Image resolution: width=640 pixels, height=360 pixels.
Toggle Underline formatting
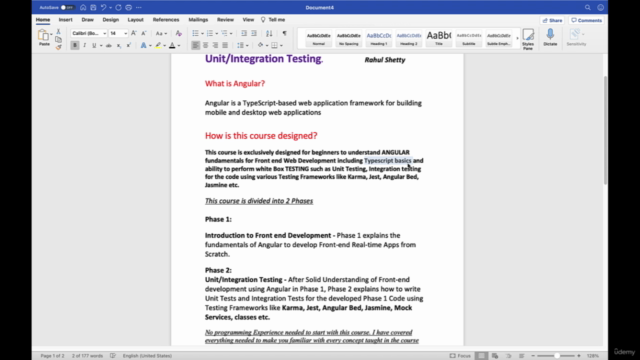[x=94, y=45]
